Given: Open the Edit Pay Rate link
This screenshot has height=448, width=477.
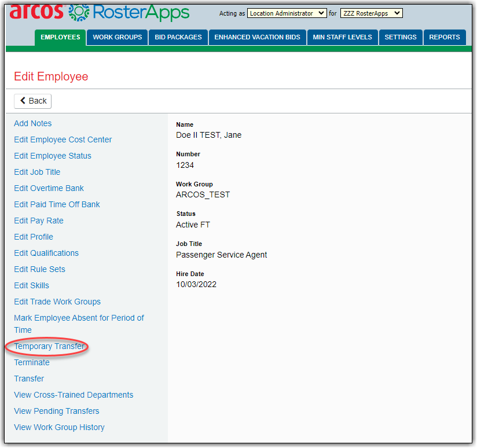Looking at the screenshot, I should tap(39, 221).
